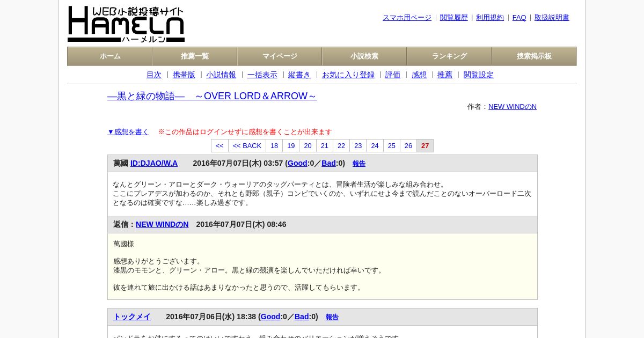The height and width of the screenshot is (338, 644).
Task: Open 推薦 link in submenu
Action: click(x=445, y=75)
